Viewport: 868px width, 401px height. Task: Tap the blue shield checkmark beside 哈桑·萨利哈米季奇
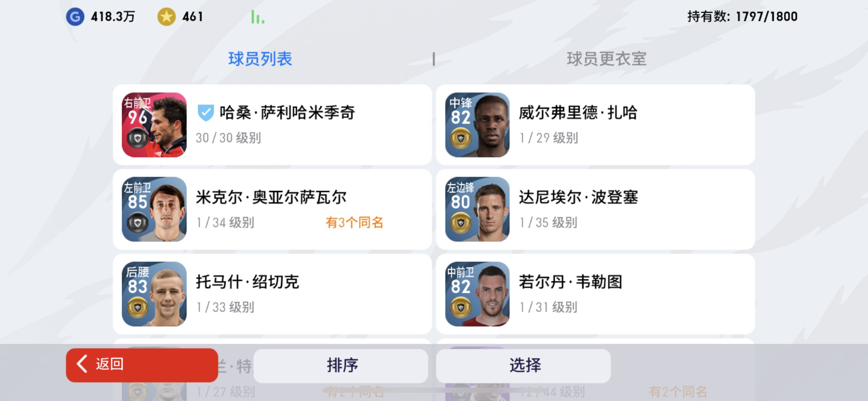tap(206, 113)
